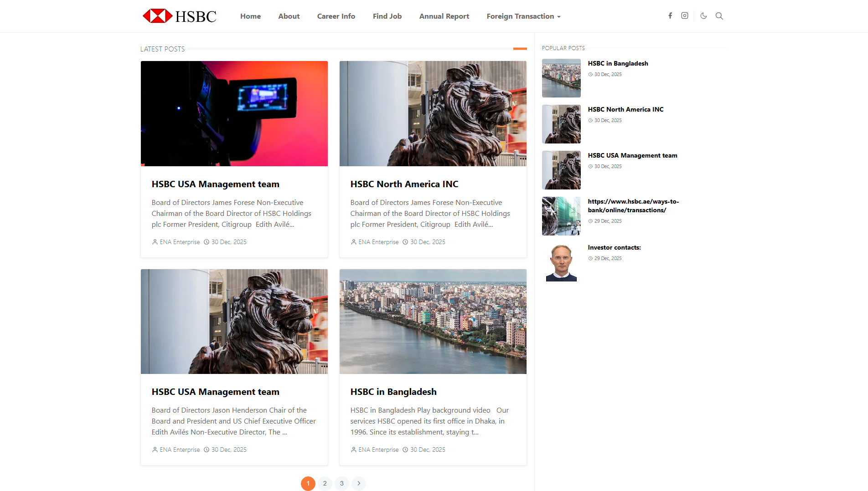Click the portrait thumbnail beside Investor contacts
The height and width of the screenshot is (491, 868).
tap(561, 262)
